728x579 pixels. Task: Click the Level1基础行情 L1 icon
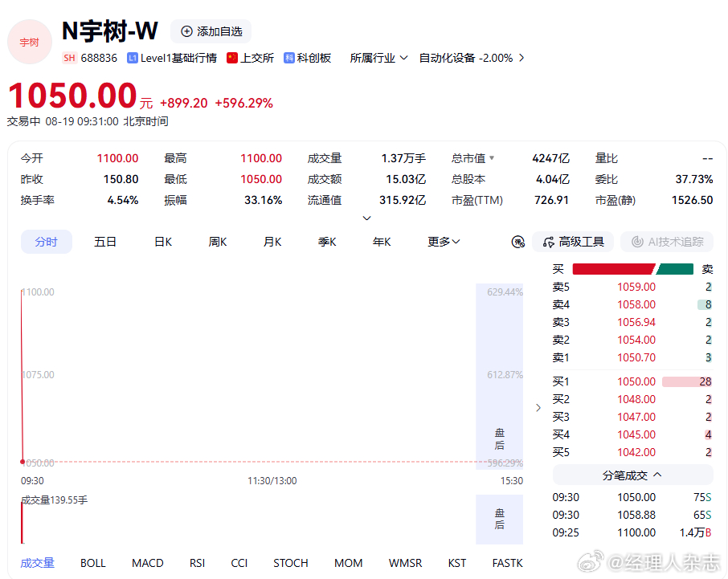pyautogui.click(x=133, y=58)
